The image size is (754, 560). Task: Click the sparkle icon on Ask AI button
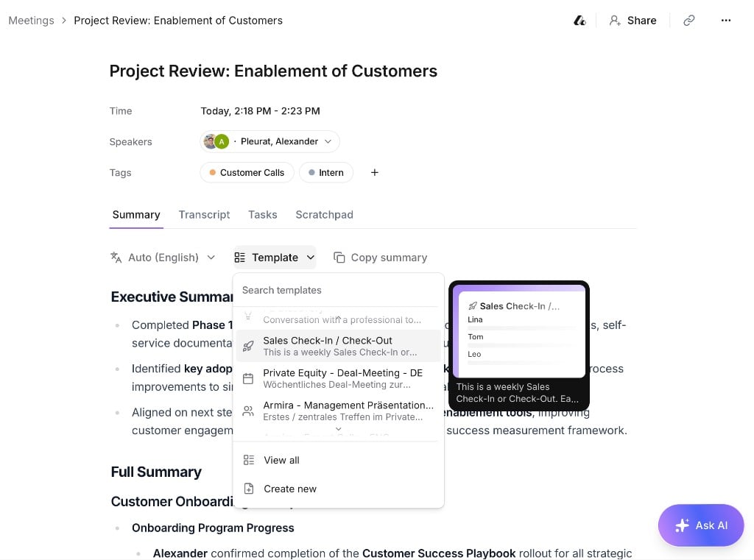tap(682, 525)
